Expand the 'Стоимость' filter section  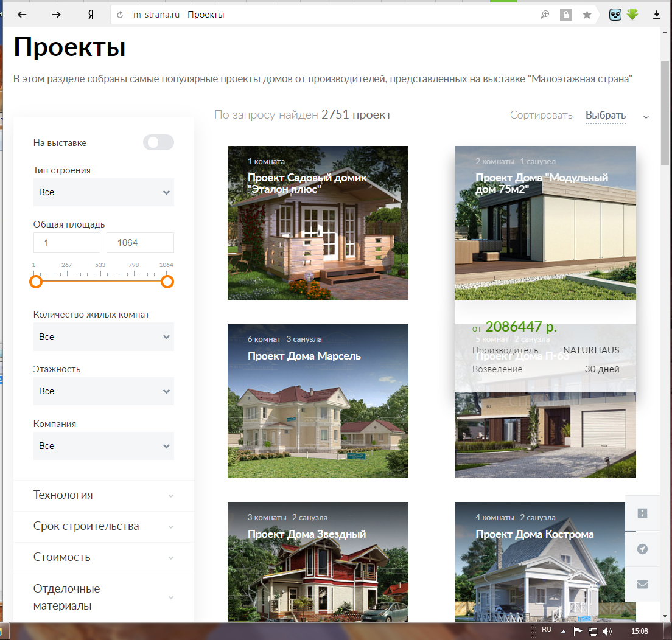[103, 557]
